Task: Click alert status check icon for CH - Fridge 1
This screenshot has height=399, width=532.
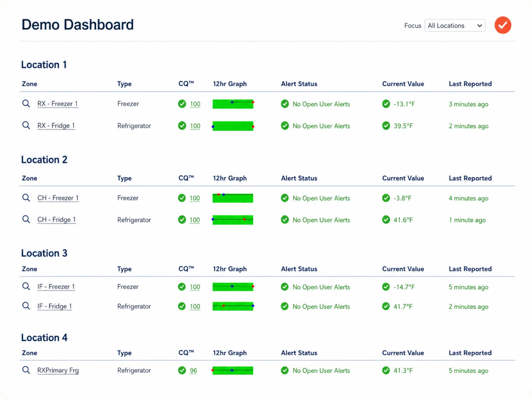Action: coord(285,220)
